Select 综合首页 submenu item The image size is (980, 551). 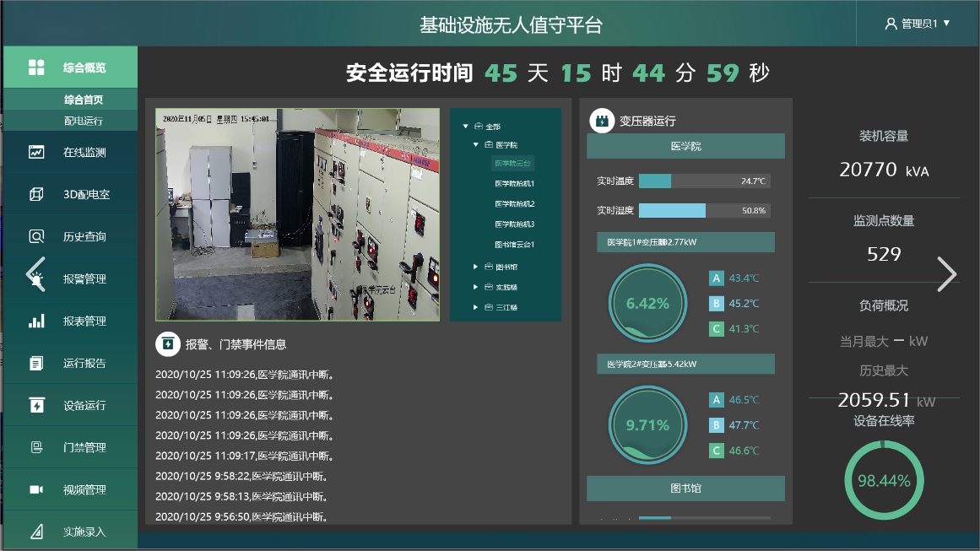[x=83, y=100]
